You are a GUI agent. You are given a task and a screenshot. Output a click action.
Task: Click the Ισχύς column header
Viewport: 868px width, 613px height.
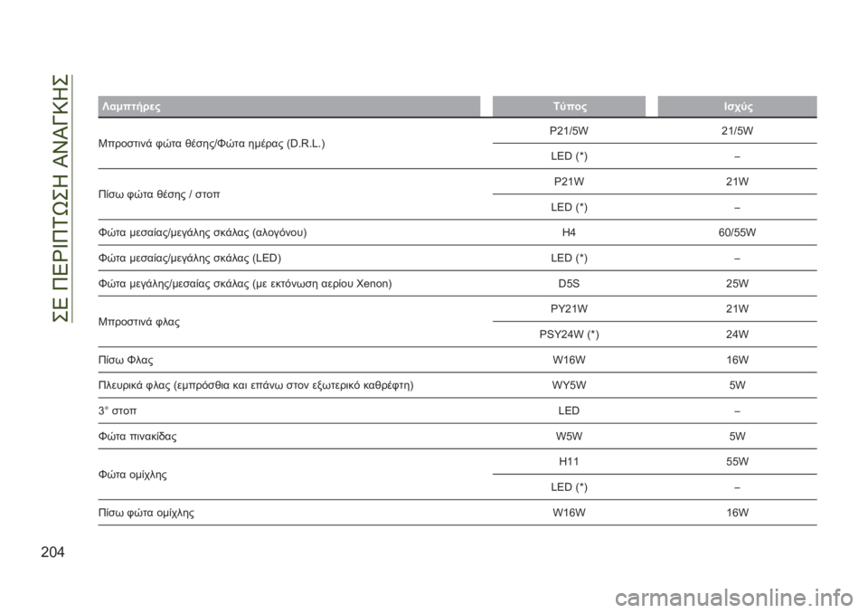click(x=738, y=107)
